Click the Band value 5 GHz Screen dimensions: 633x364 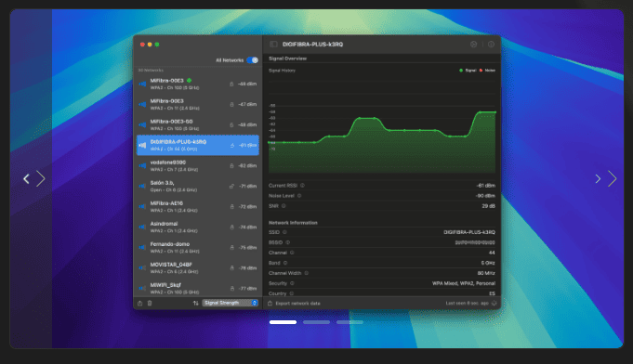pos(488,263)
